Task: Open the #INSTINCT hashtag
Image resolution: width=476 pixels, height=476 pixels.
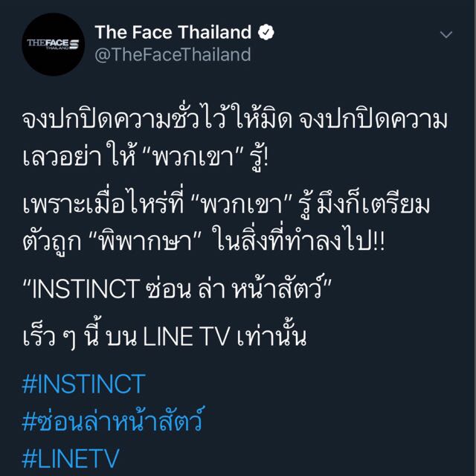Action: pos(83,385)
